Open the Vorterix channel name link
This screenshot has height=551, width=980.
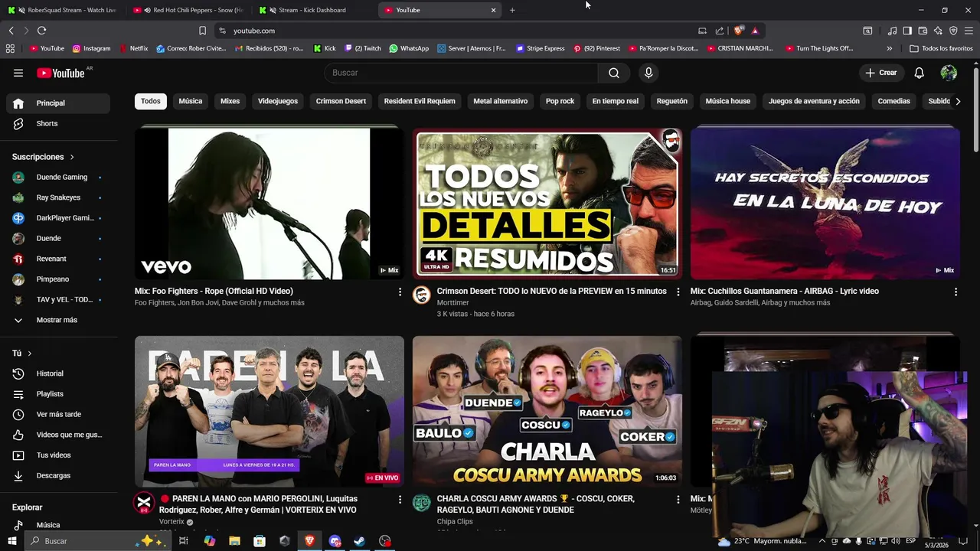coord(171,522)
